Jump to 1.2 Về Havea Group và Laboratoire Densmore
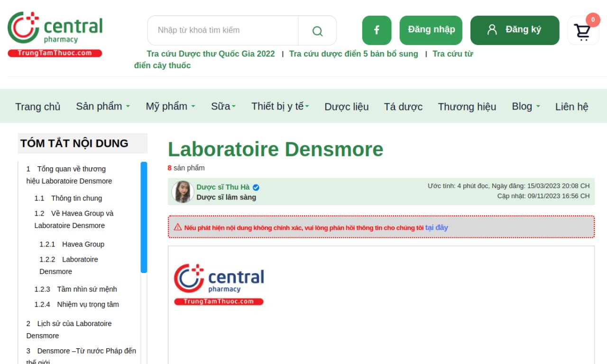 (74, 219)
